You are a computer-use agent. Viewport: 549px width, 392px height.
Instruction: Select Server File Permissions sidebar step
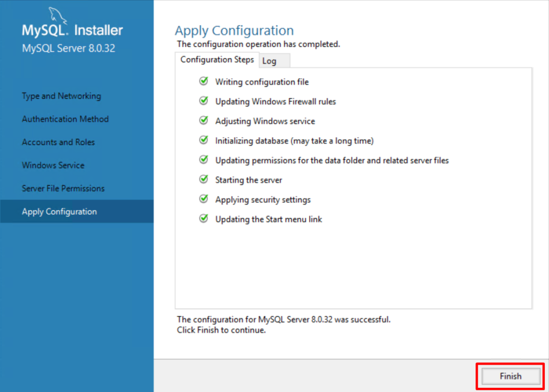tap(63, 188)
